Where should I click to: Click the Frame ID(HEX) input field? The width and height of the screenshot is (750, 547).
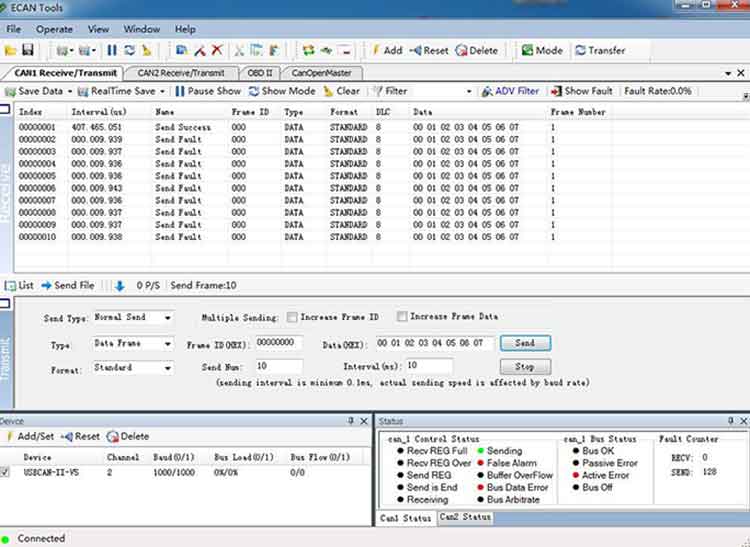click(x=279, y=342)
